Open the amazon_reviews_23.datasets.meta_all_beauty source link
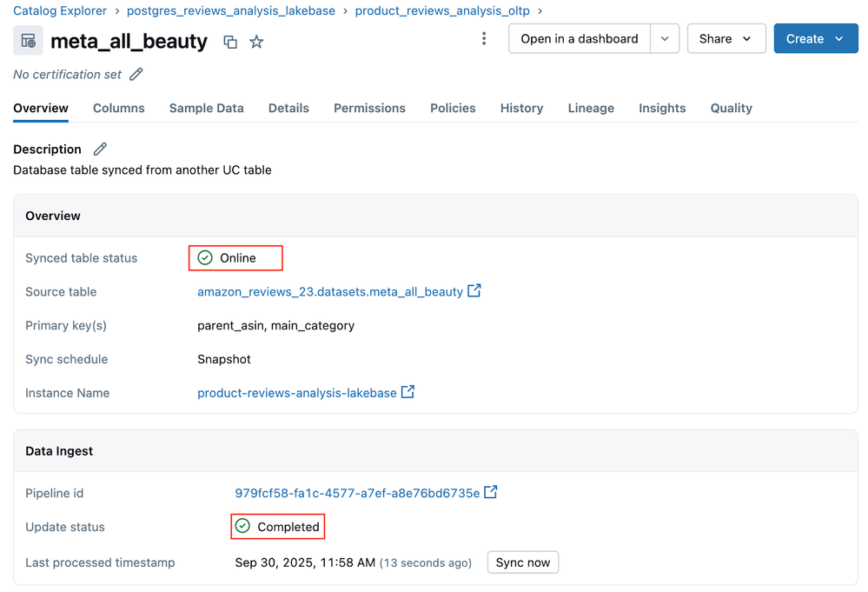The height and width of the screenshot is (592, 868). pyautogui.click(x=329, y=292)
